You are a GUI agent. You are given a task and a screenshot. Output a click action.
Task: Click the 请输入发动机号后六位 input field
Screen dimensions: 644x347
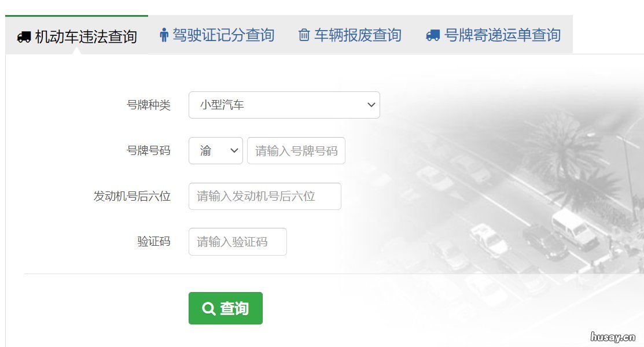264,196
